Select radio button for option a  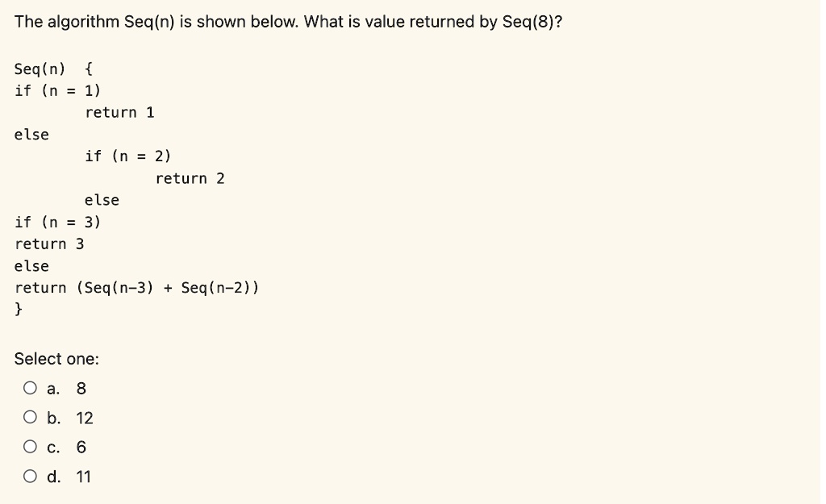pyautogui.click(x=30, y=388)
